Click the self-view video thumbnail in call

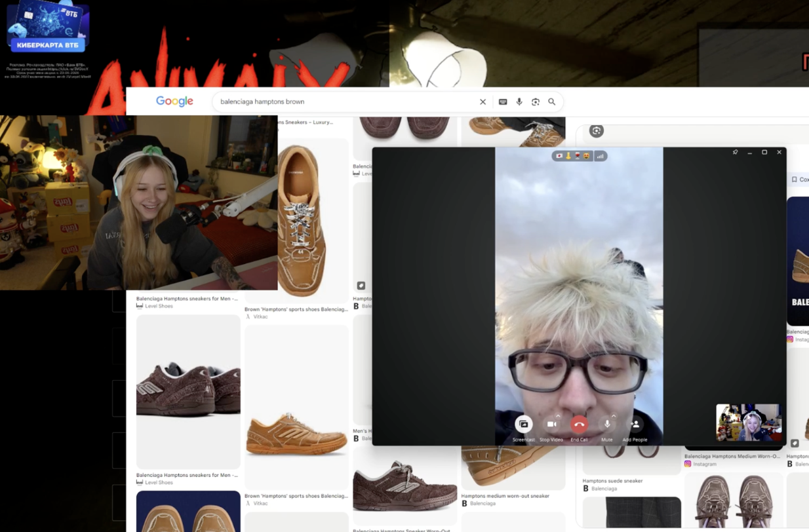pyautogui.click(x=749, y=423)
